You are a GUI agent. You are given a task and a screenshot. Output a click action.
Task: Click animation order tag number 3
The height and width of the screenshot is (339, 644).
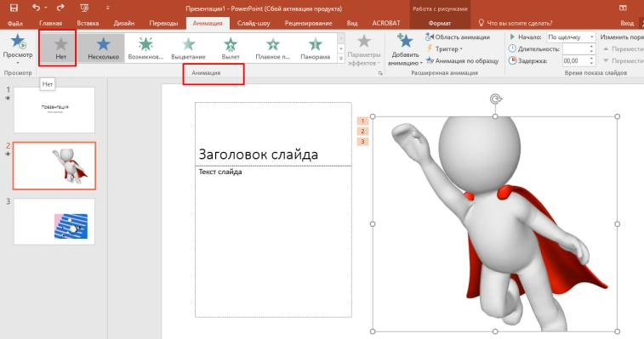(x=362, y=142)
